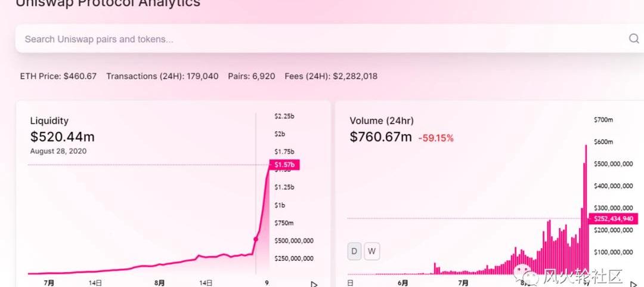Click the search magnifier icon
Viewport: 644px width, 287px height.
click(634, 39)
